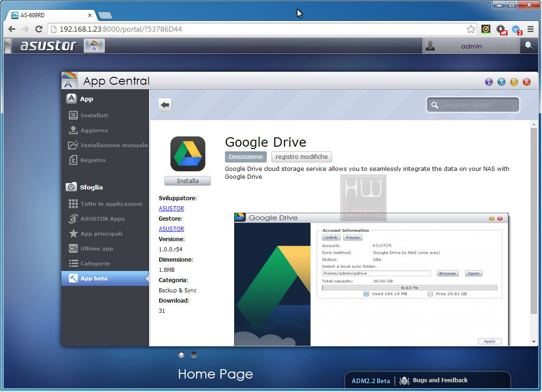Click the Registro document icon
The width and height of the screenshot is (542, 392).
pyautogui.click(x=73, y=160)
